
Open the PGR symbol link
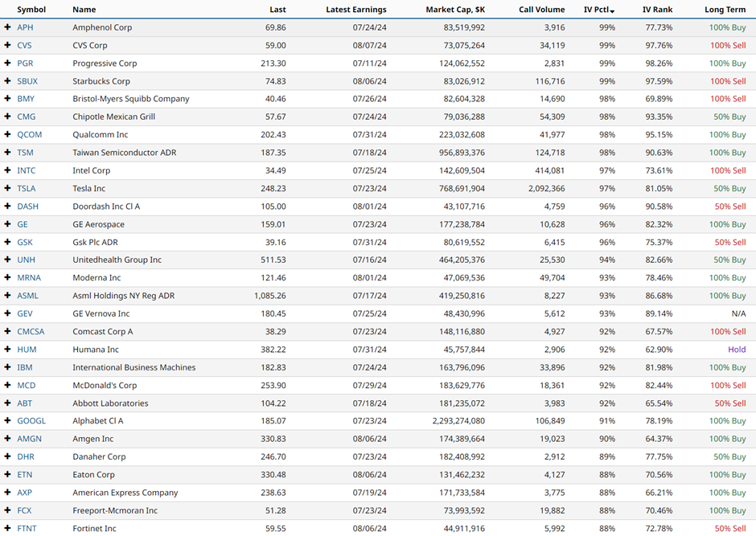[x=25, y=63]
